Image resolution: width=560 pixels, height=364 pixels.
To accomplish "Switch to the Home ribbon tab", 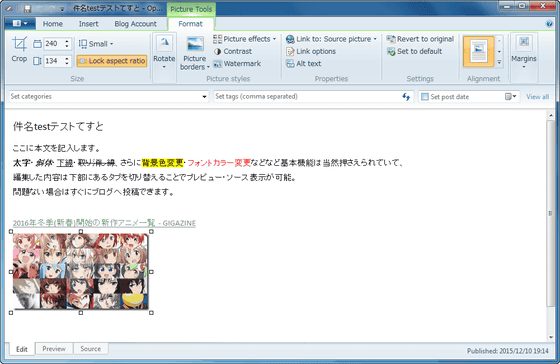I will 53,24.
